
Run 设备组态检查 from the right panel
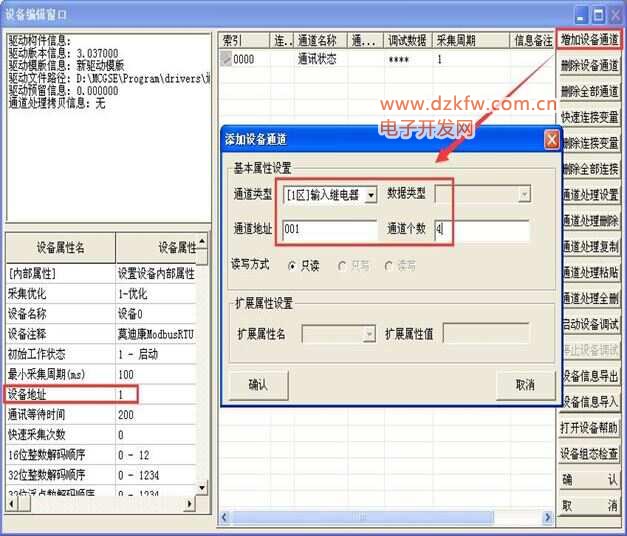589,454
